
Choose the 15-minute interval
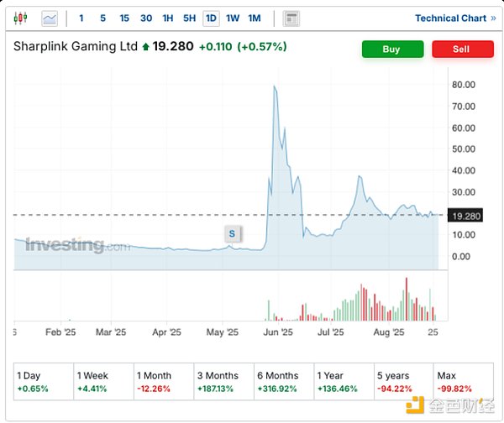[x=124, y=18]
